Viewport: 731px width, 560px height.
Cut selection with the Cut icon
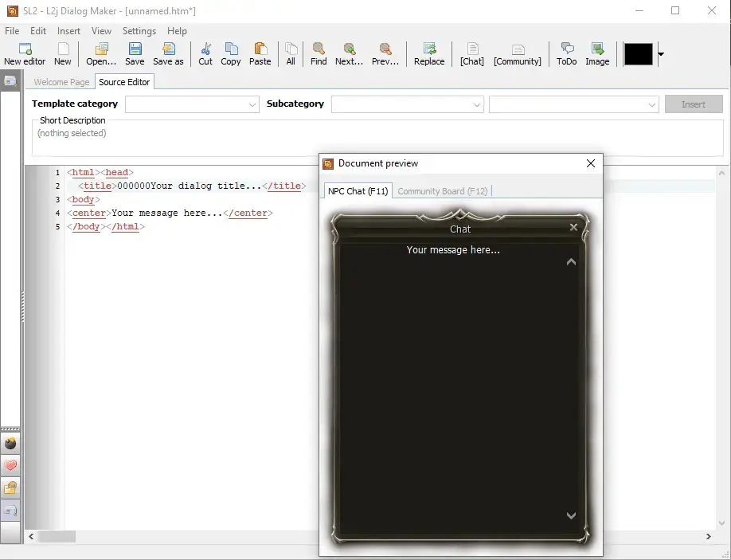[205, 54]
